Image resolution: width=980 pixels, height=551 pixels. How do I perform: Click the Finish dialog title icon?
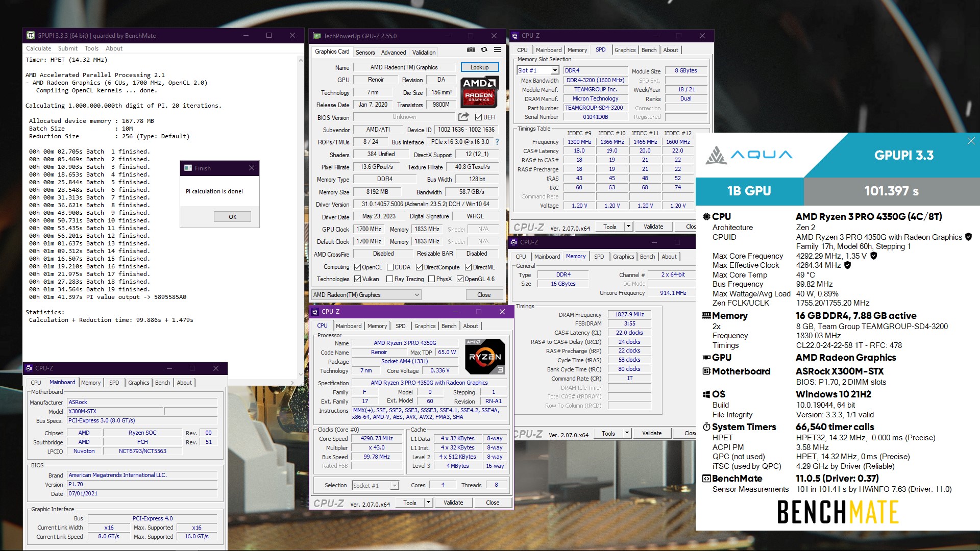click(x=188, y=168)
